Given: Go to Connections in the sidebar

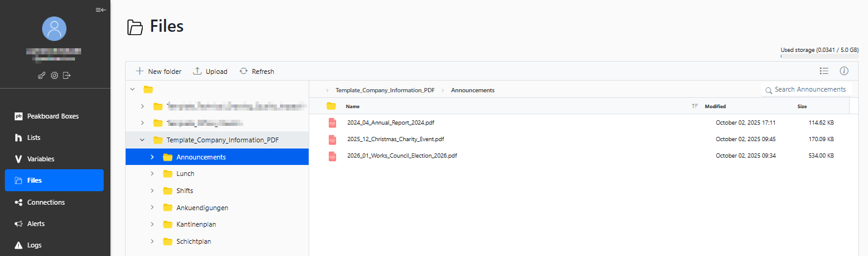Looking at the screenshot, I should pyautogui.click(x=46, y=202).
